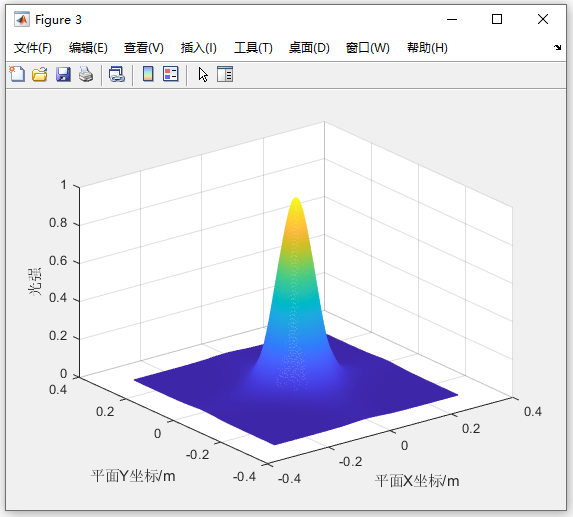
Task: Open the 编辑(E) menu
Action: (x=88, y=48)
